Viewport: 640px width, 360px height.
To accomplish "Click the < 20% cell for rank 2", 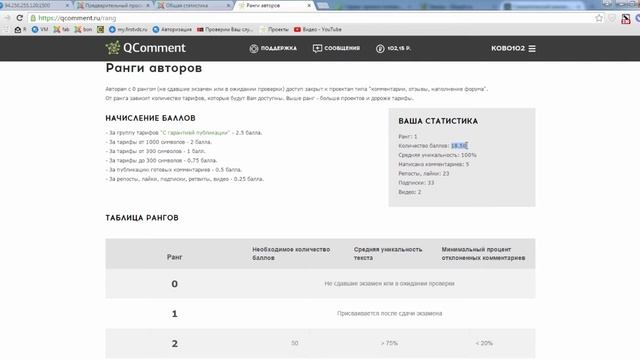I will tap(484, 343).
